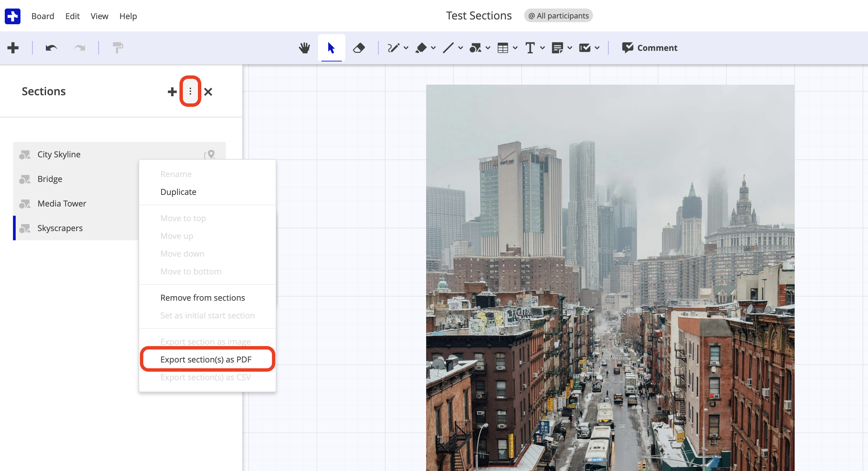Select the Skyscrapers section entry
The width and height of the screenshot is (868, 471).
[x=60, y=228]
